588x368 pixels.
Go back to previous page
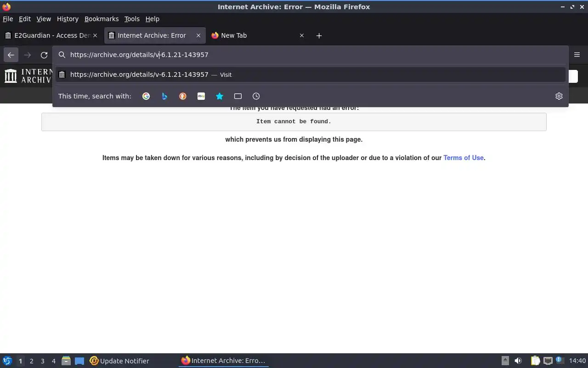(11, 55)
